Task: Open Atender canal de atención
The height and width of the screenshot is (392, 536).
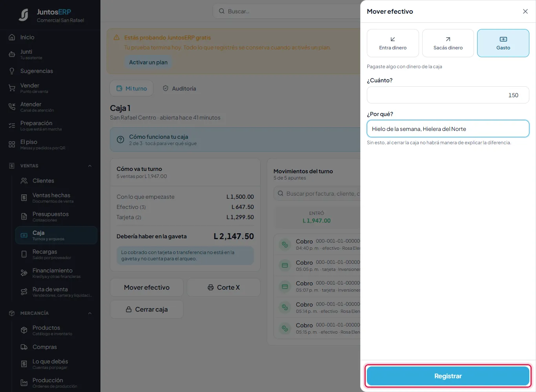Action: click(50, 107)
